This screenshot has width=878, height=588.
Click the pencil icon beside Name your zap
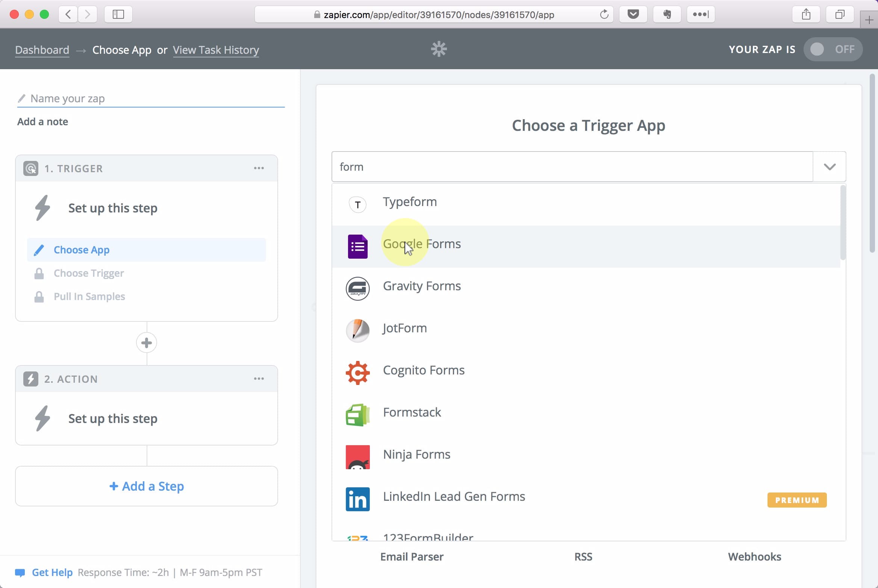point(21,99)
